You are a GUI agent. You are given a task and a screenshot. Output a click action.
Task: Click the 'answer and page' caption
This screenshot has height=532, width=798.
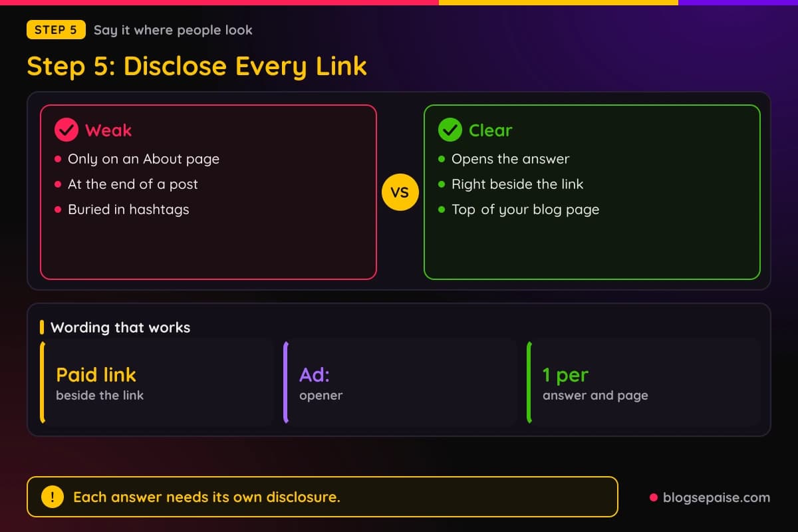click(x=595, y=395)
